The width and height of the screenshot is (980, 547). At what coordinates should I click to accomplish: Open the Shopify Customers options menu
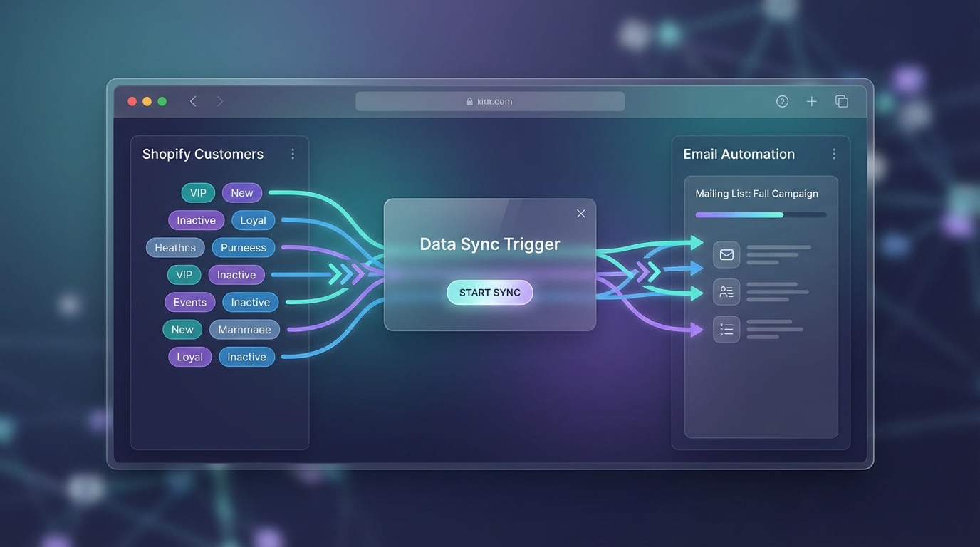(293, 153)
